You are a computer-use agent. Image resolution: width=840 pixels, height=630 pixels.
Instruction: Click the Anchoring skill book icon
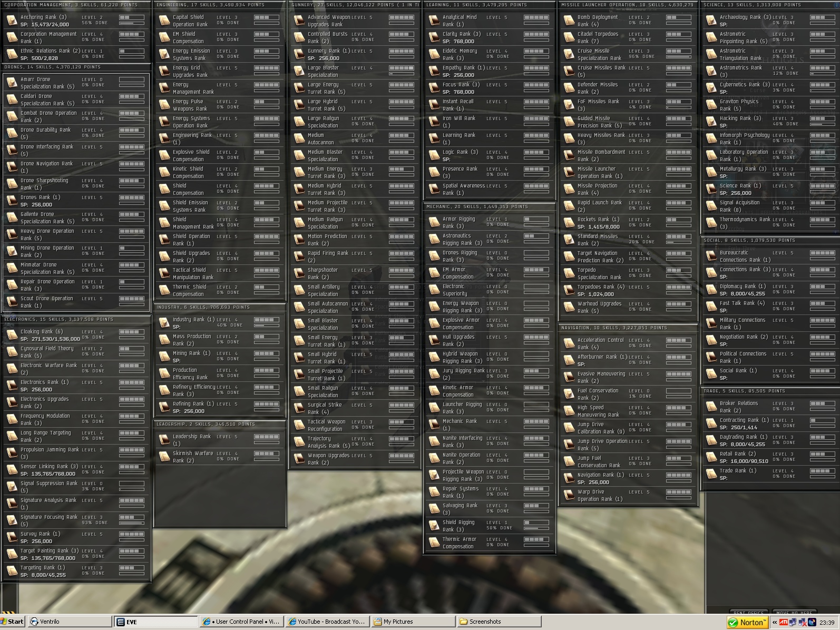click(x=12, y=21)
